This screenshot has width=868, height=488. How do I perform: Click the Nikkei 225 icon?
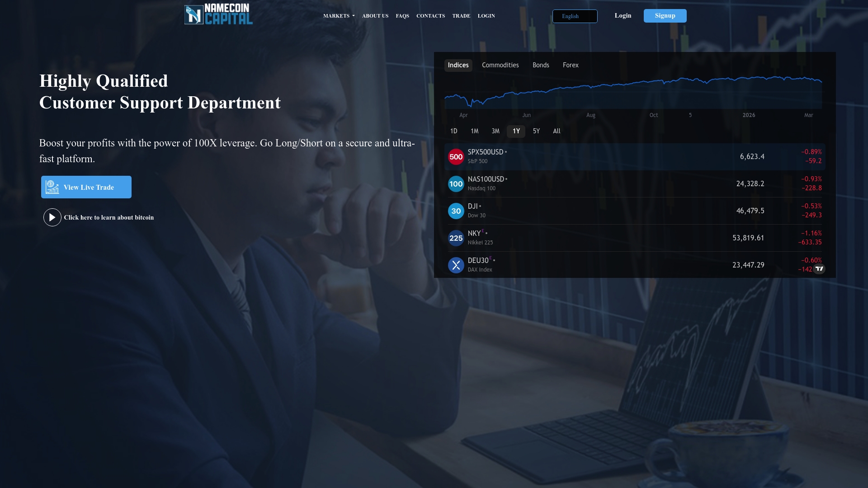456,238
